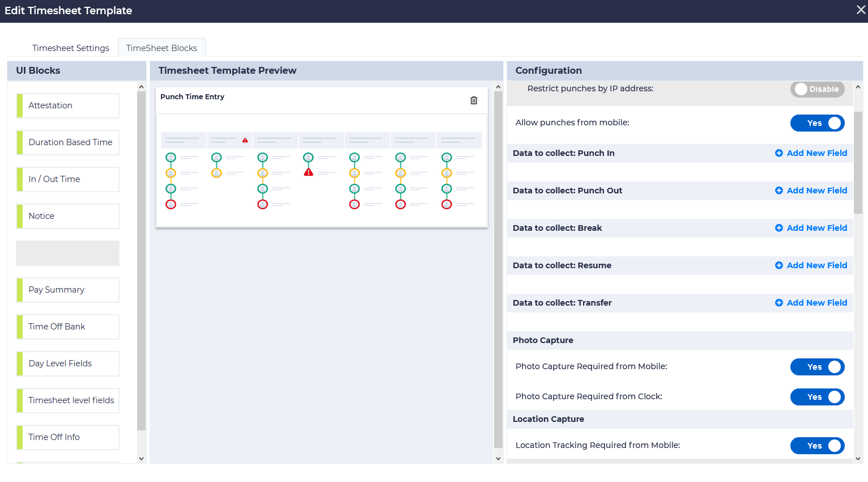868x482 pixels.
Task: Toggle Location Tracking Required from Mobile
Action: (x=817, y=446)
